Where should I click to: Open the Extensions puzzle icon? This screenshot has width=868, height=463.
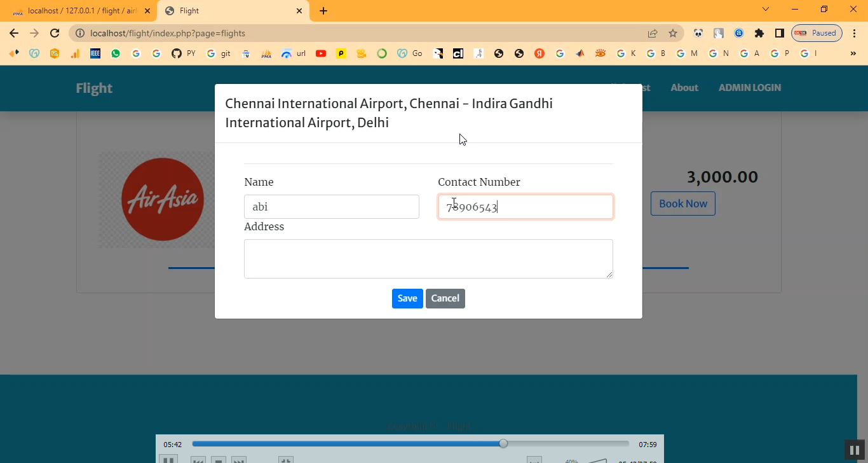pyautogui.click(x=759, y=33)
